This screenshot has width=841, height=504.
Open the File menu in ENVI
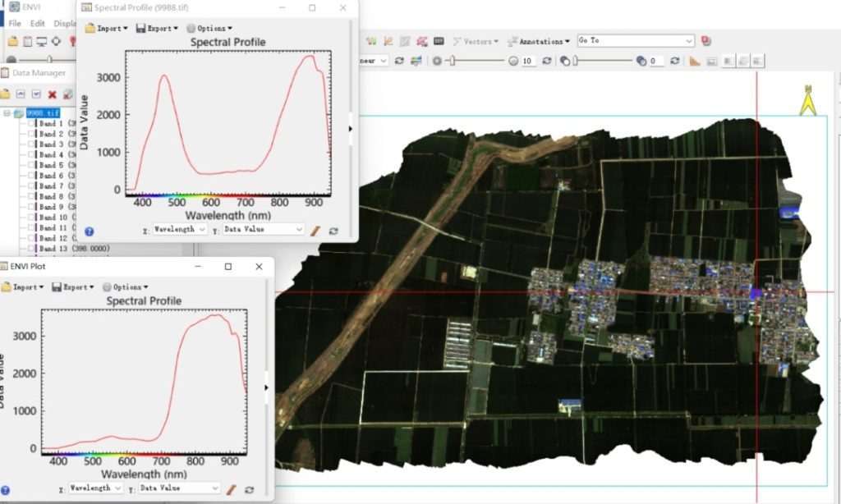(x=13, y=23)
